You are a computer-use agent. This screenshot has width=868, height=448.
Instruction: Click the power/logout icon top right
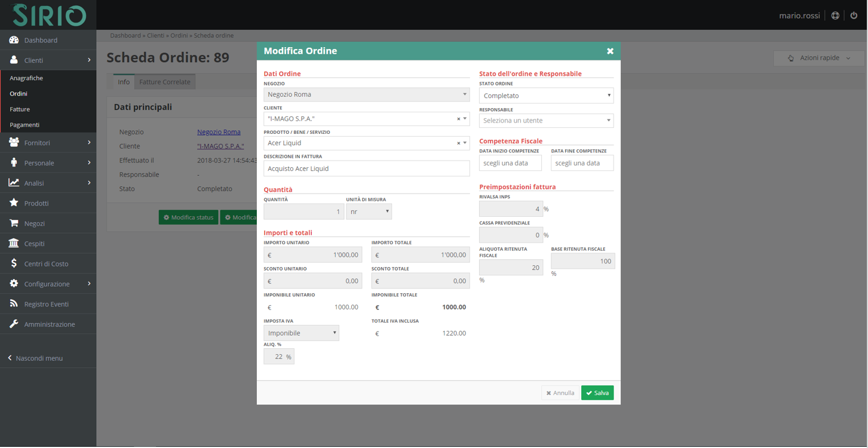[854, 16]
